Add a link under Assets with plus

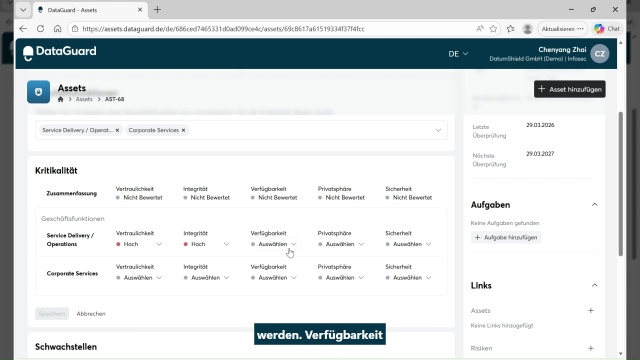pyautogui.click(x=591, y=311)
